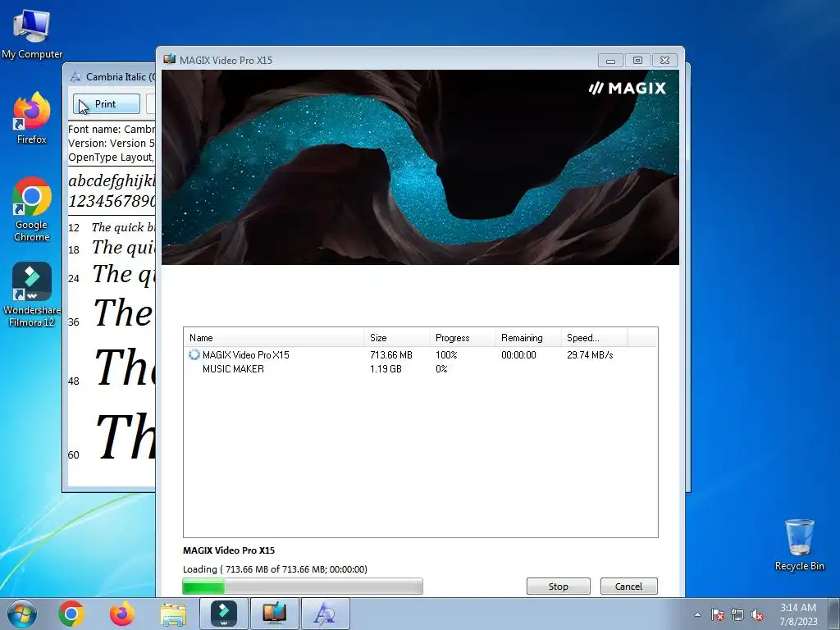The width and height of the screenshot is (840, 630).
Task: Click the Cancel button in the installer
Action: 628,586
